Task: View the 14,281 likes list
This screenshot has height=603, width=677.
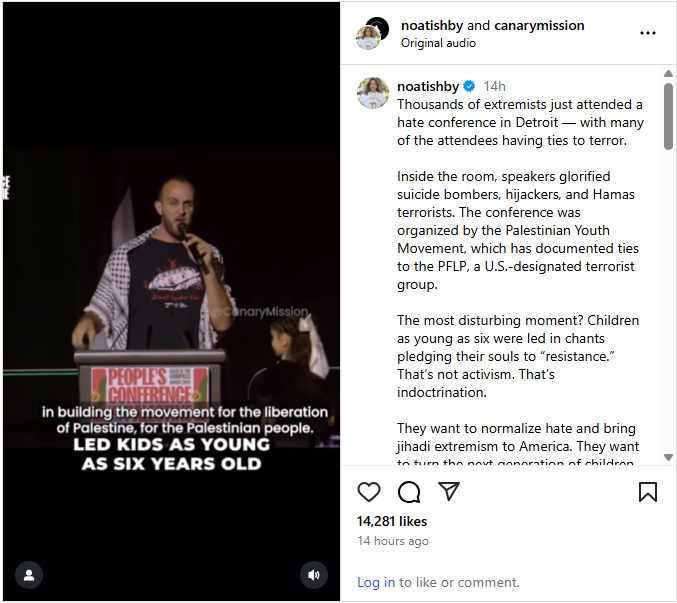Action: [x=392, y=521]
